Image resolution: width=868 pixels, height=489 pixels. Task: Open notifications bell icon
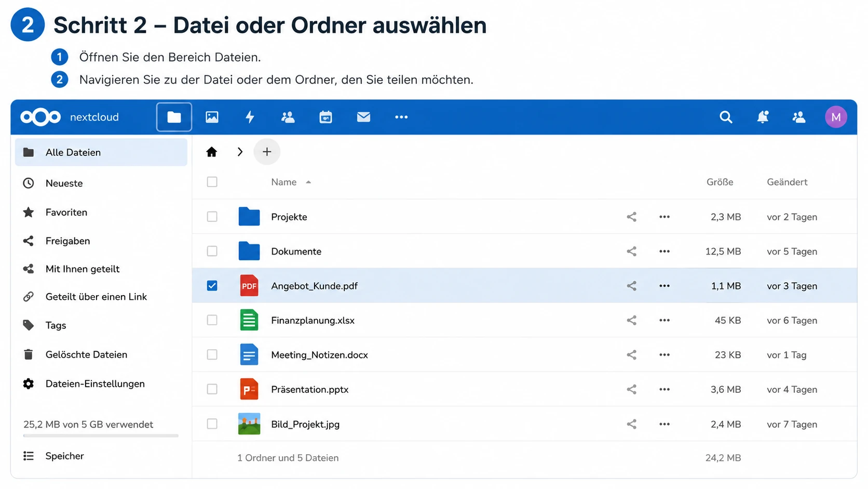(763, 117)
